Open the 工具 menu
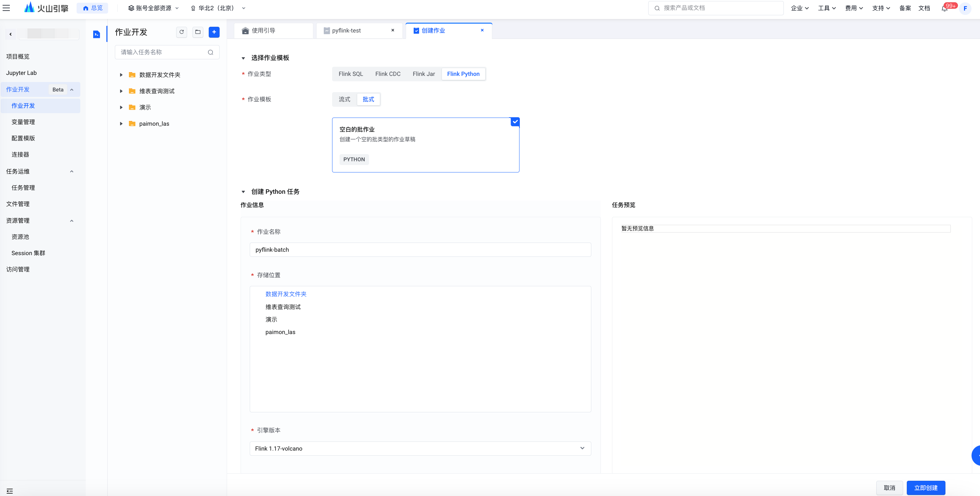This screenshot has height=496, width=980. point(827,8)
